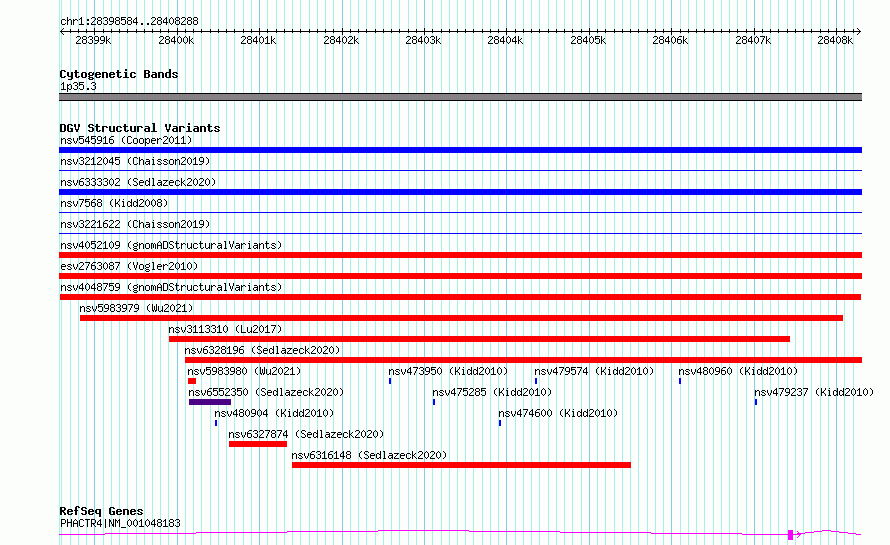
Task: Click the red bar under nsv6327874
Action: [x=258, y=444]
